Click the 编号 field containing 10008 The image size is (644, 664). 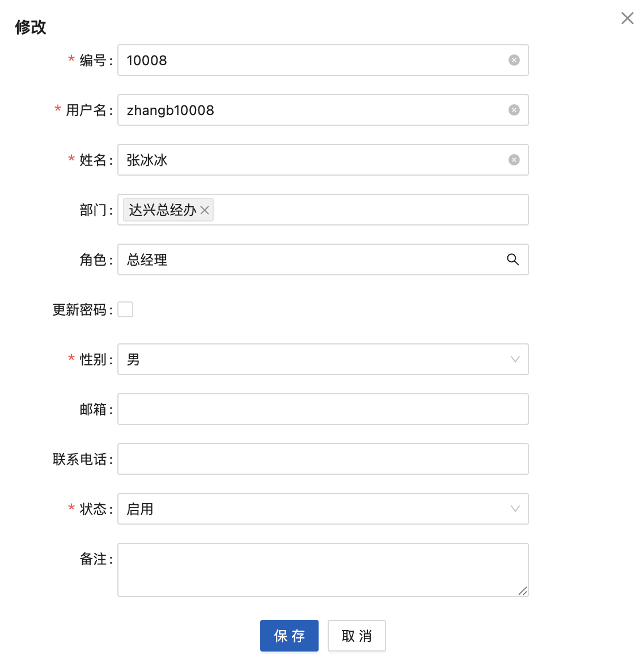[x=306, y=60]
